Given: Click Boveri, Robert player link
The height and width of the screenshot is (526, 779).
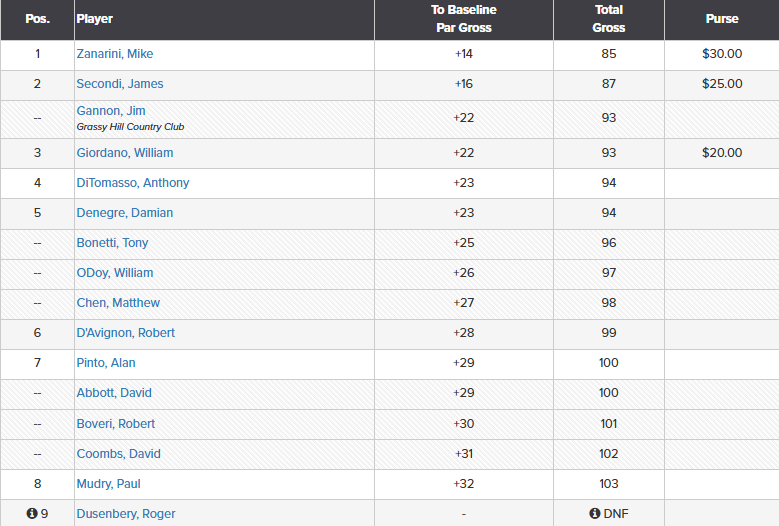Looking at the screenshot, I should [116, 424].
